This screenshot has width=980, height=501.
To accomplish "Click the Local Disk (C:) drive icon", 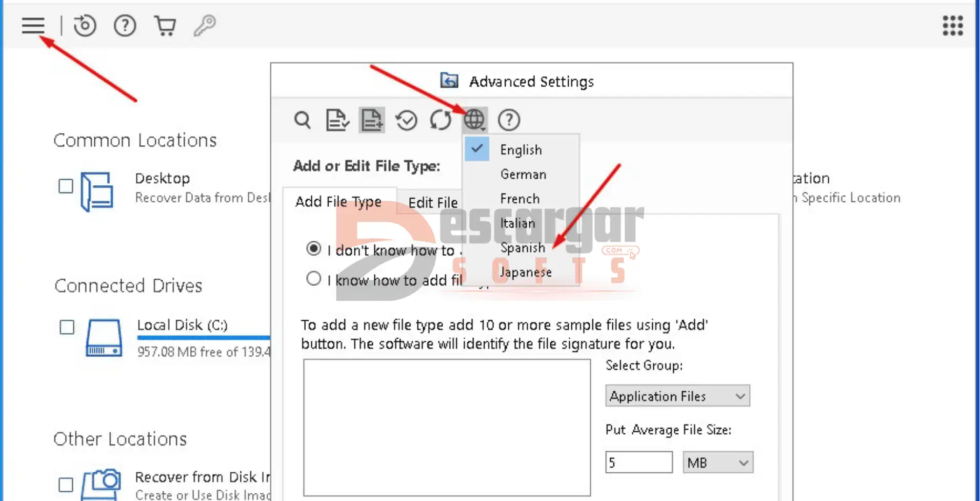I will 104,338.
